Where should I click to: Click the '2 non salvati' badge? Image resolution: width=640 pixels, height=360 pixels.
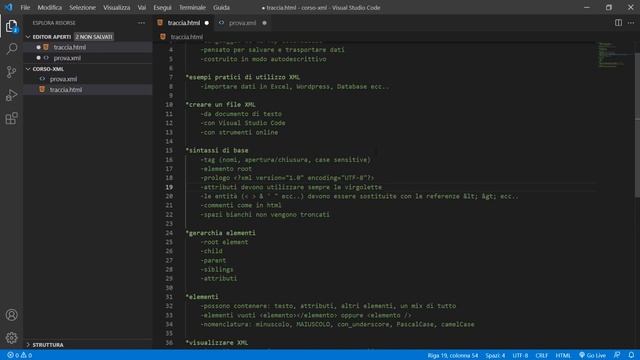(94, 37)
